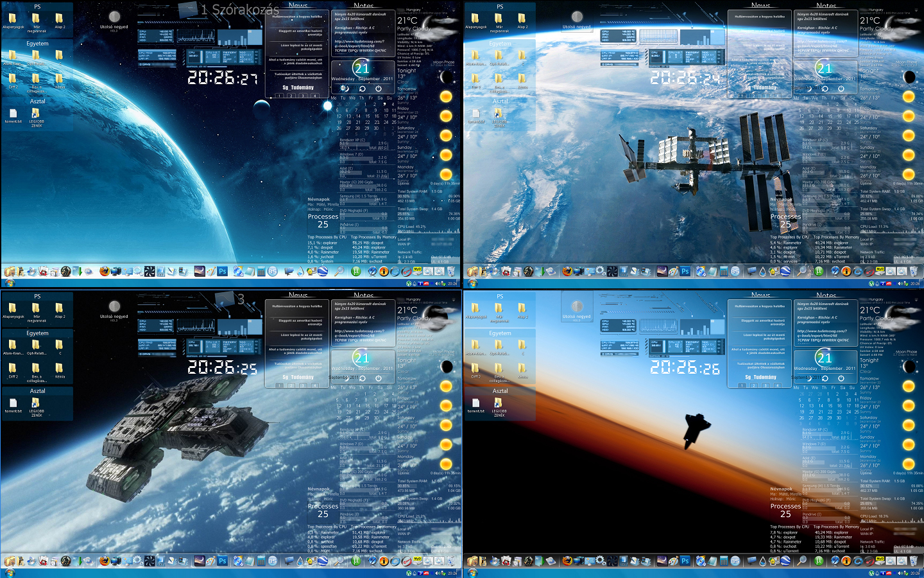Open Firefox in the planet-wallpaper desktop dock

point(104,271)
